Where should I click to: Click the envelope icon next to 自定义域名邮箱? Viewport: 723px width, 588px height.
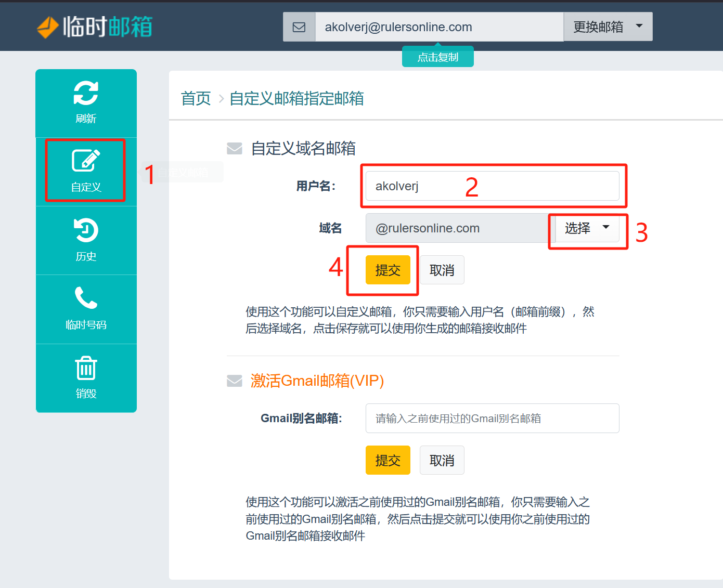tap(234, 148)
